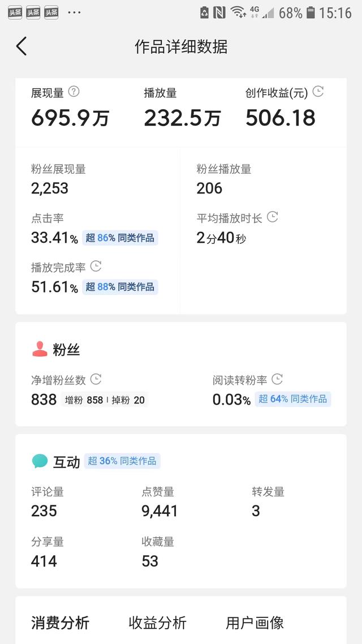This screenshot has width=362, height=644.
Task: Tap the 增粉 858 掉粉 20 breakdown
Action: 105,400
